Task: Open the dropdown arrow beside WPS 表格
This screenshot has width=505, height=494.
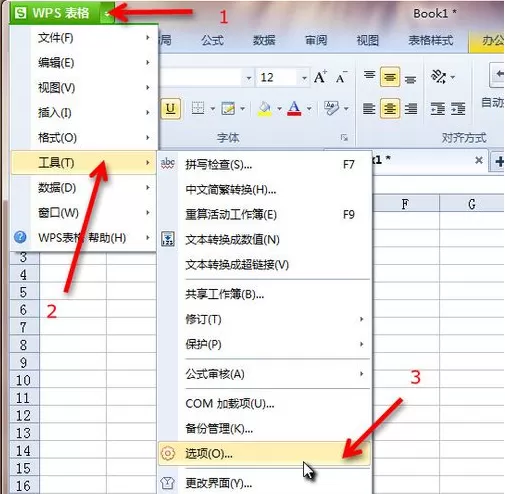Action: [x=107, y=13]
